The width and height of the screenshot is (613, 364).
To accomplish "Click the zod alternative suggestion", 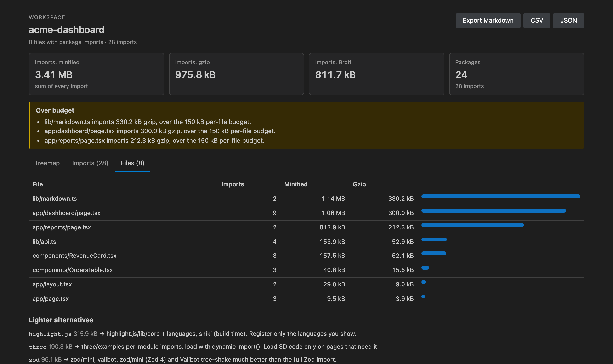I will 182,360.
